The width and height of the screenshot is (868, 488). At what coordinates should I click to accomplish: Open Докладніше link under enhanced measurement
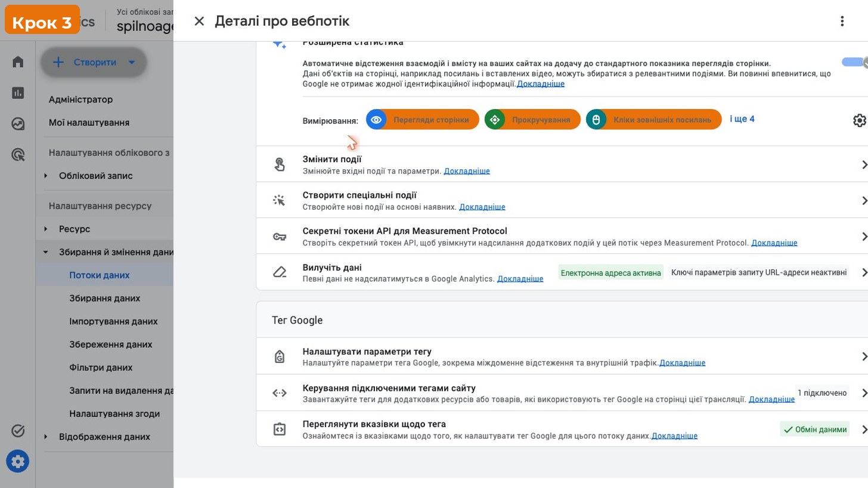541,84
